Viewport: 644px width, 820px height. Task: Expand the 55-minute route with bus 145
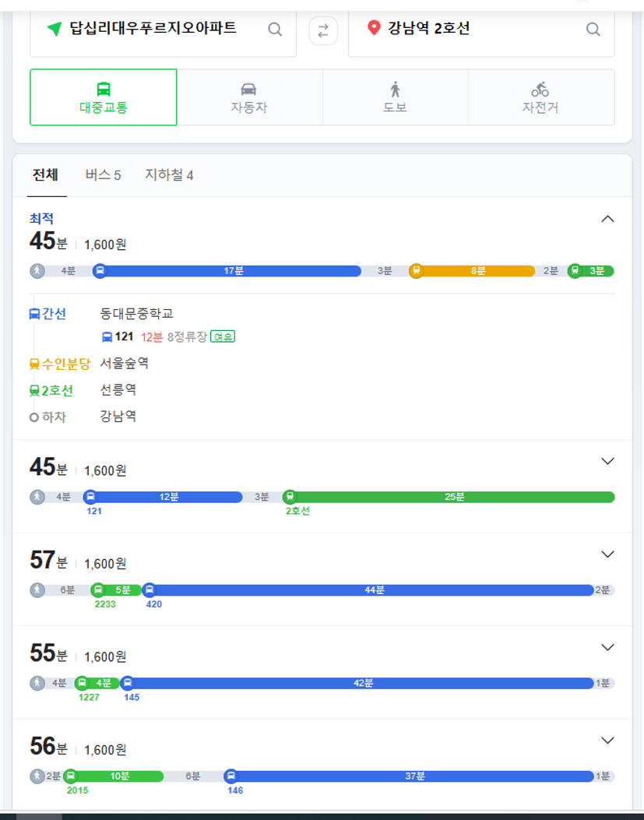click(x=607, y=647)
